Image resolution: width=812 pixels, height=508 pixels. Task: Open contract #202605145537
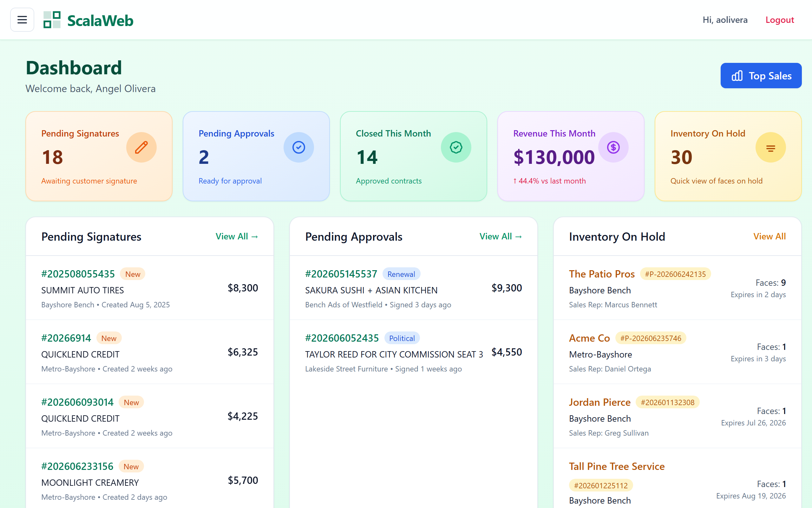pyautogui.click(x=341, y=274)
